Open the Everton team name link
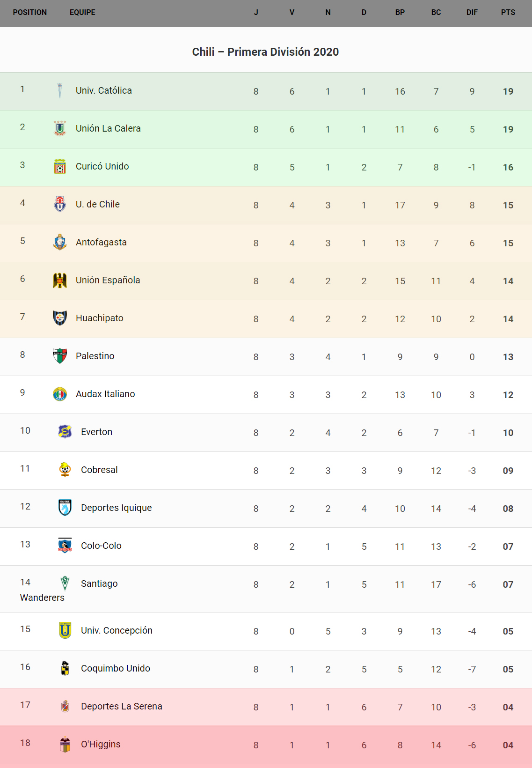 96,432
